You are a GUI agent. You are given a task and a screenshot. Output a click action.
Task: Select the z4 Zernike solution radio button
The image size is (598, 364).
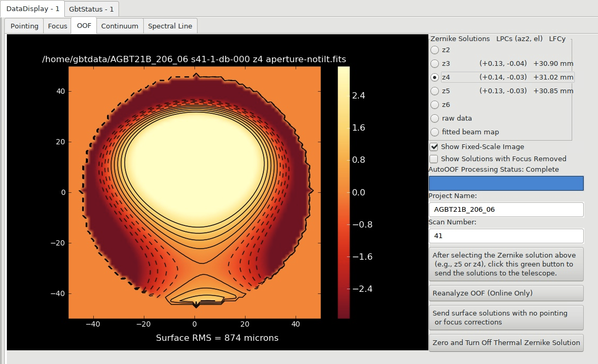[435, 77]
